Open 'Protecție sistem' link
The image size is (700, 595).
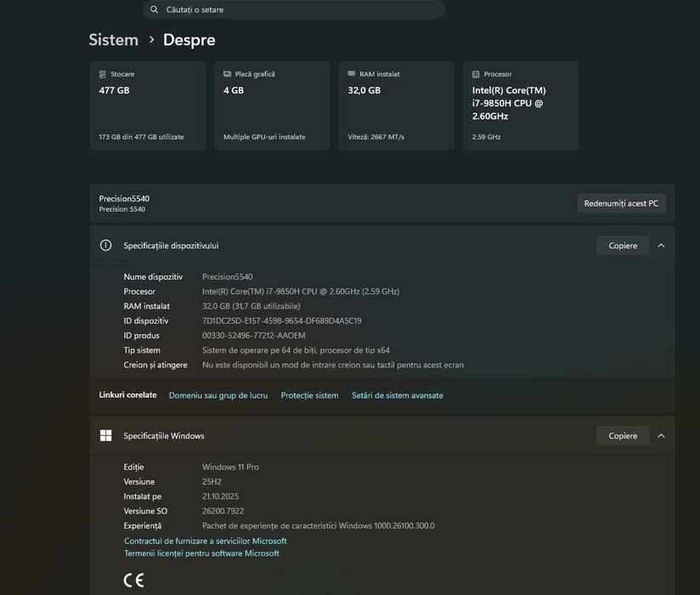coord(309,395)
